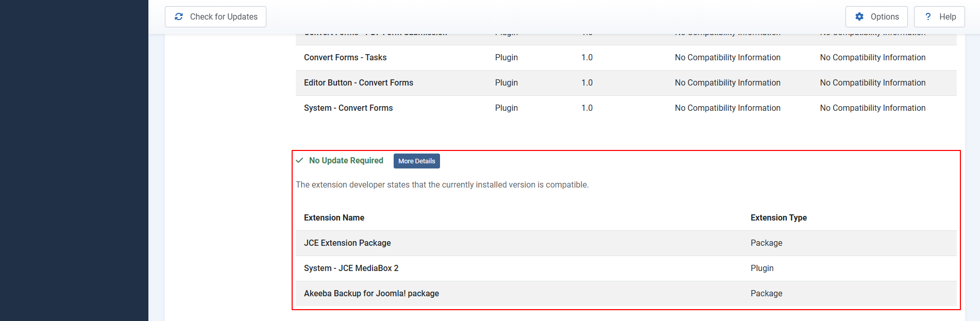Click version 1.0 of Editor Button - Convert Forms
This screenshot has height=321, width=980.
coord(587,83)
